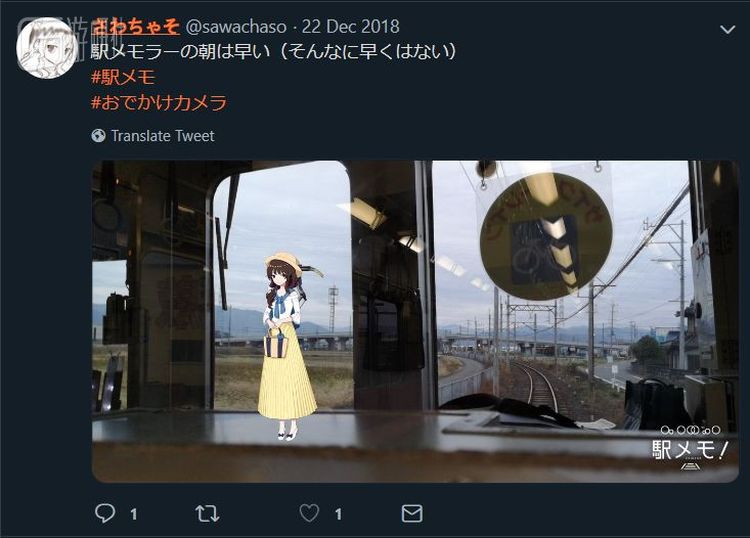Open the attached train cab photo
This screenshot has width=750, height=538.
(415, 321)
